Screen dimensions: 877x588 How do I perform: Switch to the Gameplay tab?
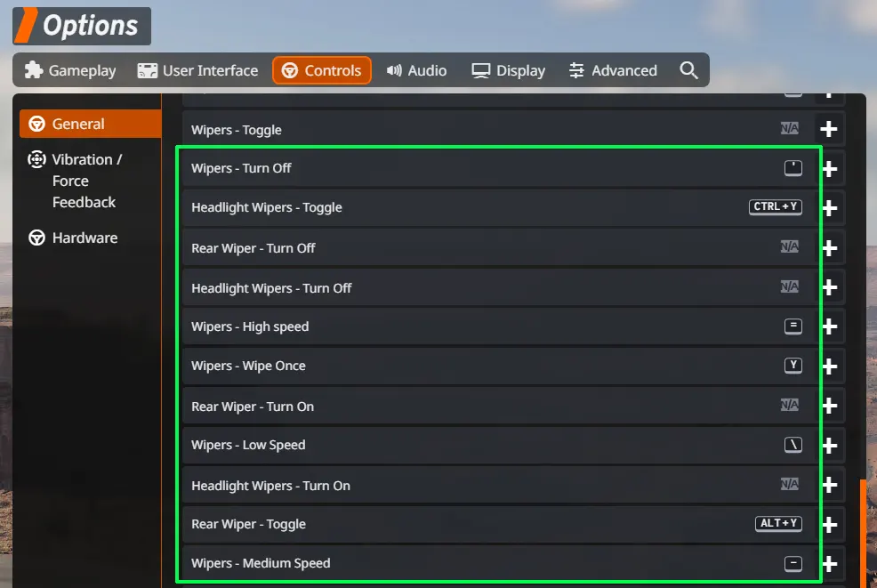[70, 70]
